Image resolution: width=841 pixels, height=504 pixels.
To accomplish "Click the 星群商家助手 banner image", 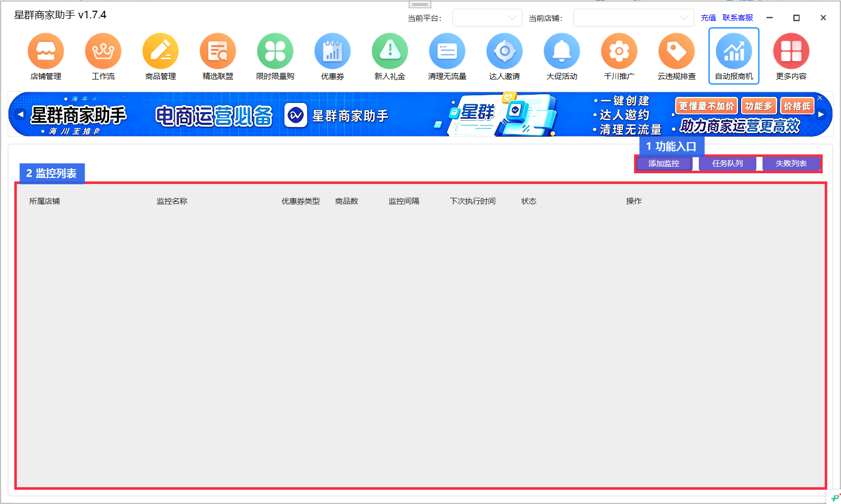I will [x=420, y=115].
